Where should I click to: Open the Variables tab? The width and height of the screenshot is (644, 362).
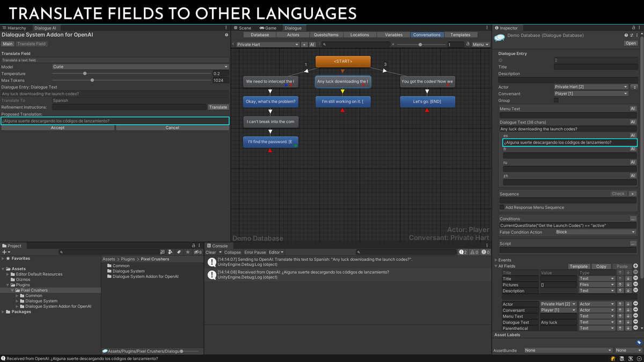393,35
